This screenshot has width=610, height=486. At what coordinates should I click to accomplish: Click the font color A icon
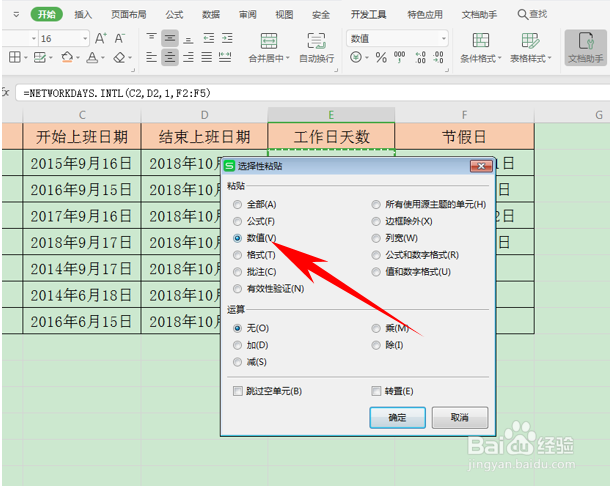point(92,58)
